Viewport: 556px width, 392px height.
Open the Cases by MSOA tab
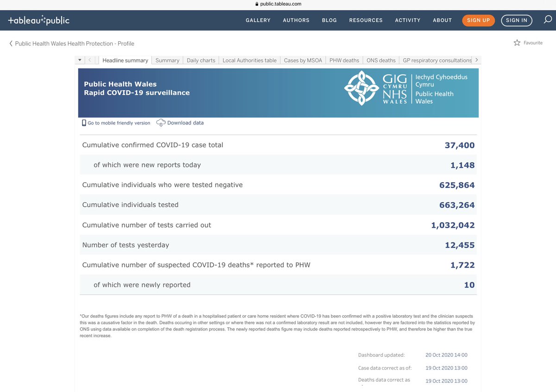tap(303, 60)
